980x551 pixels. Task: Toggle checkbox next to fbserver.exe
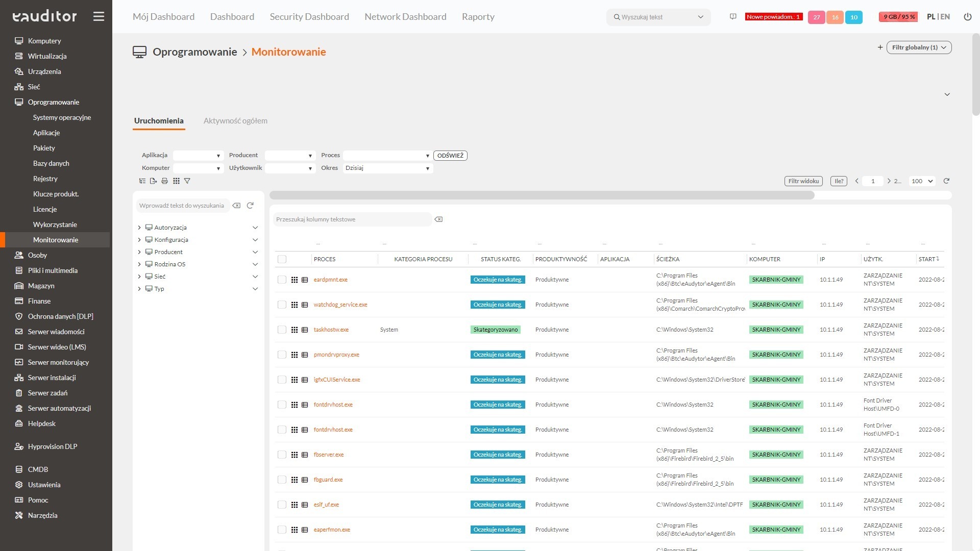pos(281,455)
